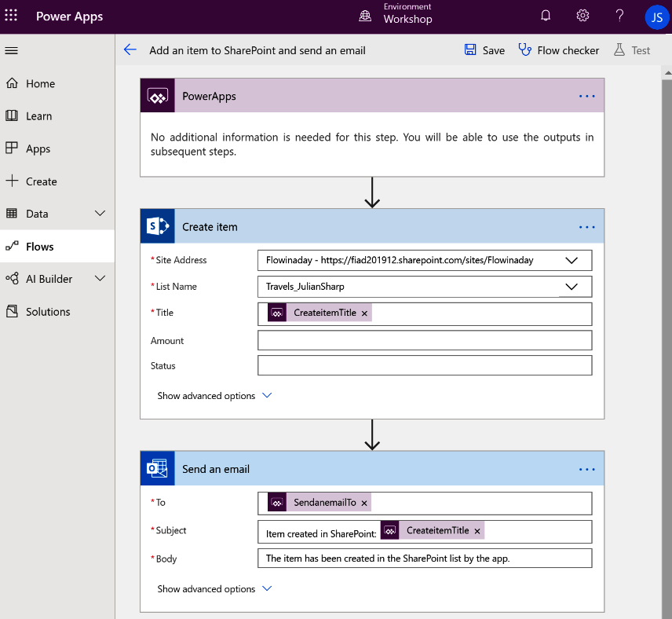Go back with the left arrow

(x=130, y=49)
